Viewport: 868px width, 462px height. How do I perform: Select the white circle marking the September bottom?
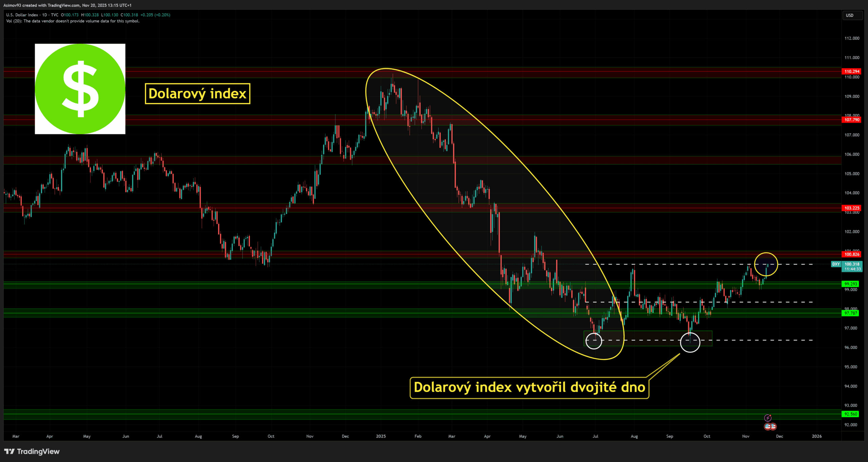coord(690,342)
